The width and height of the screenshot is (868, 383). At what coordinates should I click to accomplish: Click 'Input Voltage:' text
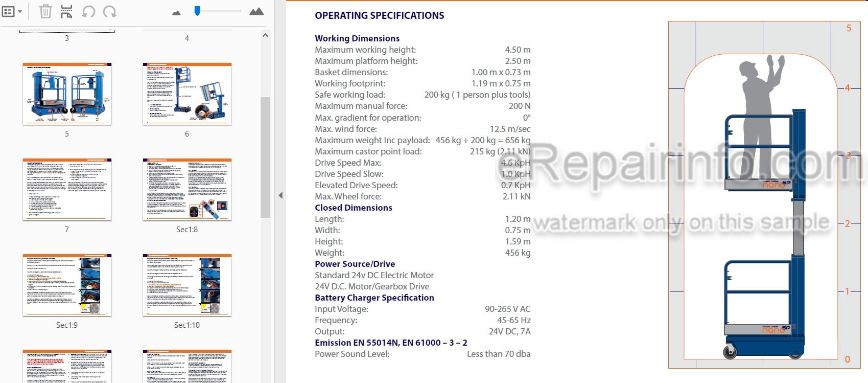pos(341,309)
